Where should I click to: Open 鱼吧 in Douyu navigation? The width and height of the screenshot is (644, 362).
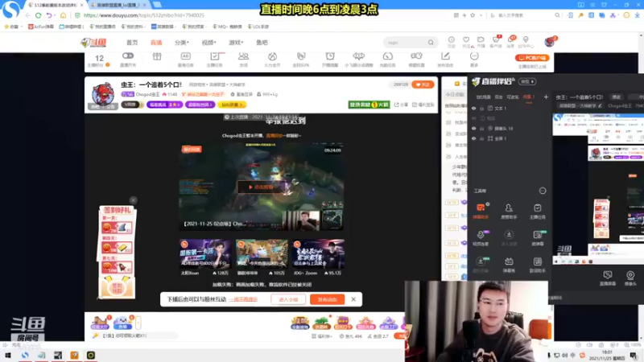pyautogui.click(x=262, y=43)
